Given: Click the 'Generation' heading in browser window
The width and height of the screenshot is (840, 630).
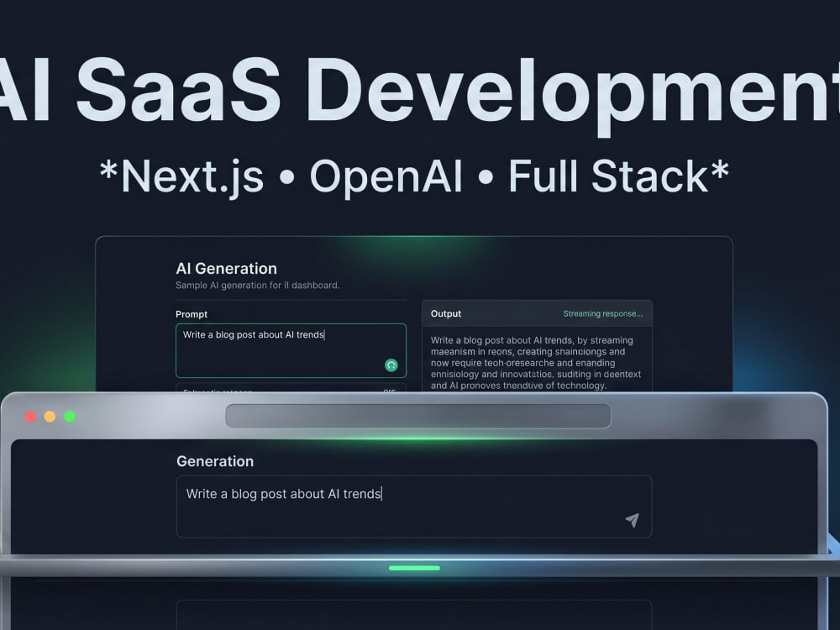Looking at the screenshot, I should point(215,461).
